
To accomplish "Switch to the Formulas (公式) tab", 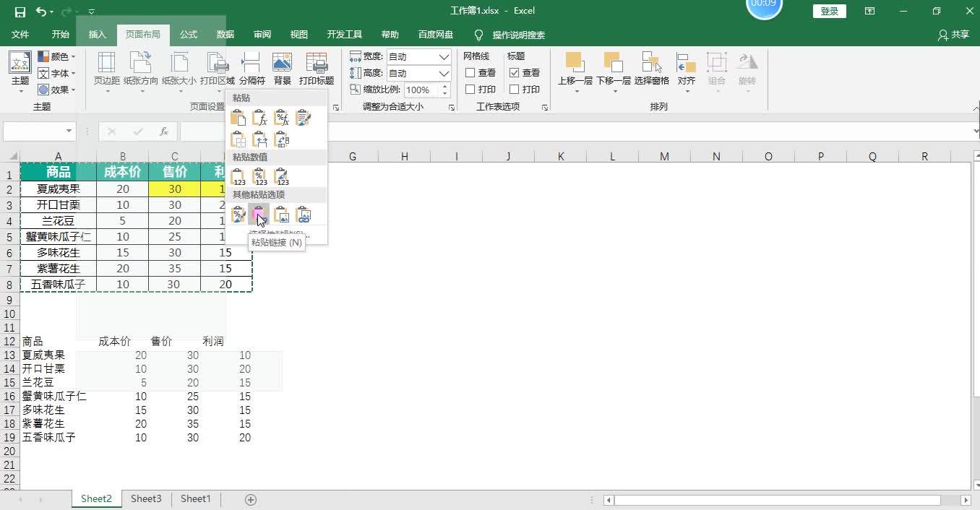I will tap(189, 35).
